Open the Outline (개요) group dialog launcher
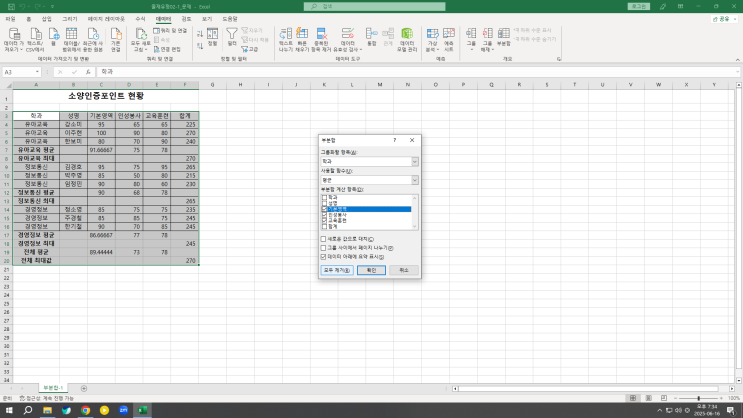 559,59
